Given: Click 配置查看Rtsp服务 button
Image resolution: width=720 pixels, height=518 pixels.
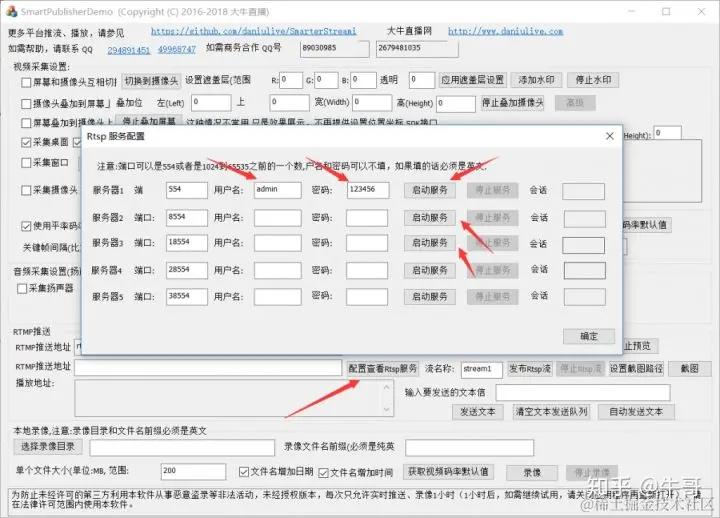Looking at the screenshot, I should pos(382,369).
